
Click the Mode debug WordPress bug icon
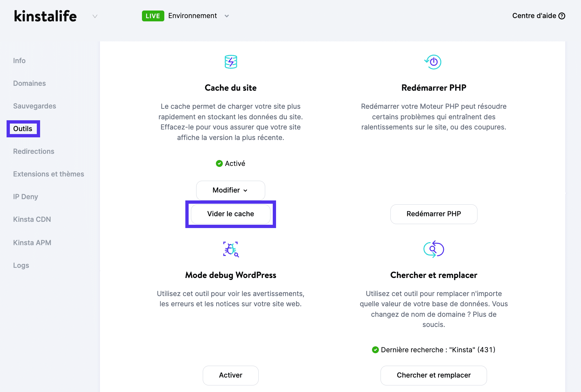coord(230,249)
